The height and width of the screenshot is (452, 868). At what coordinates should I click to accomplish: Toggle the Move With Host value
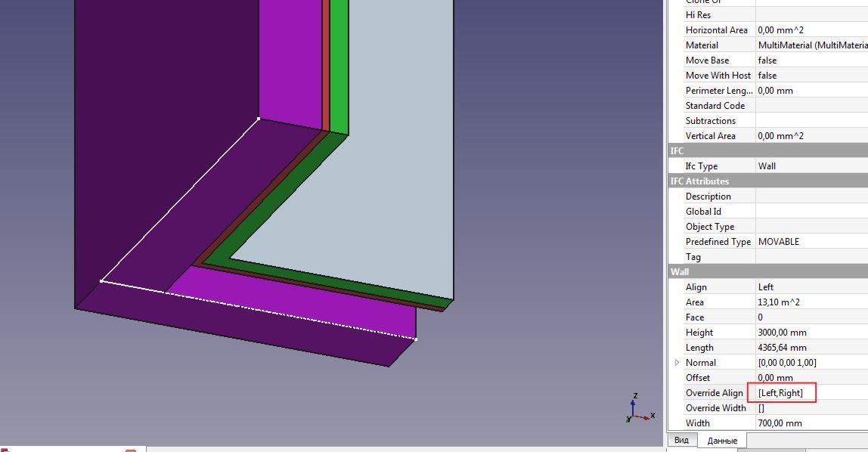tap(801, 75)
